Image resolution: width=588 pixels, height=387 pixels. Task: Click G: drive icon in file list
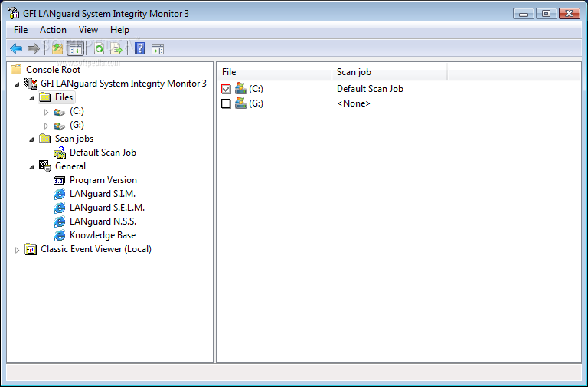click(x=241, y=103)
